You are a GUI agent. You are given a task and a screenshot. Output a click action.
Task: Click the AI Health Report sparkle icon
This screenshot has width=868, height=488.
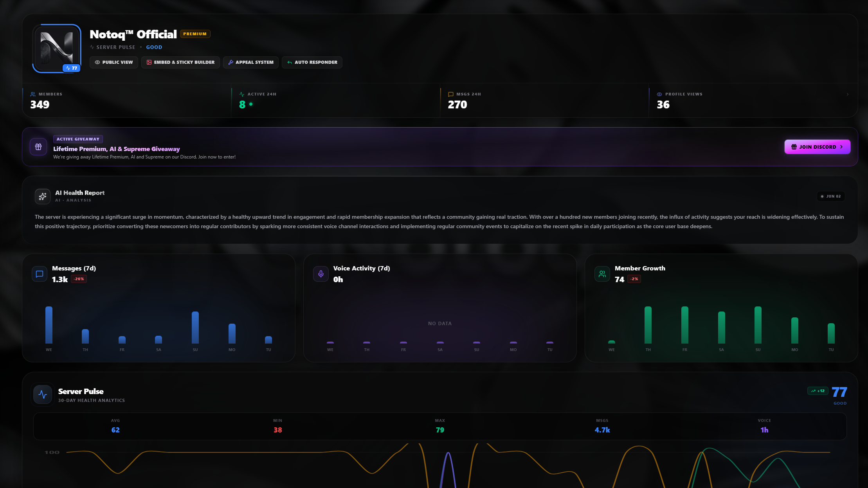tap(43, 196)
